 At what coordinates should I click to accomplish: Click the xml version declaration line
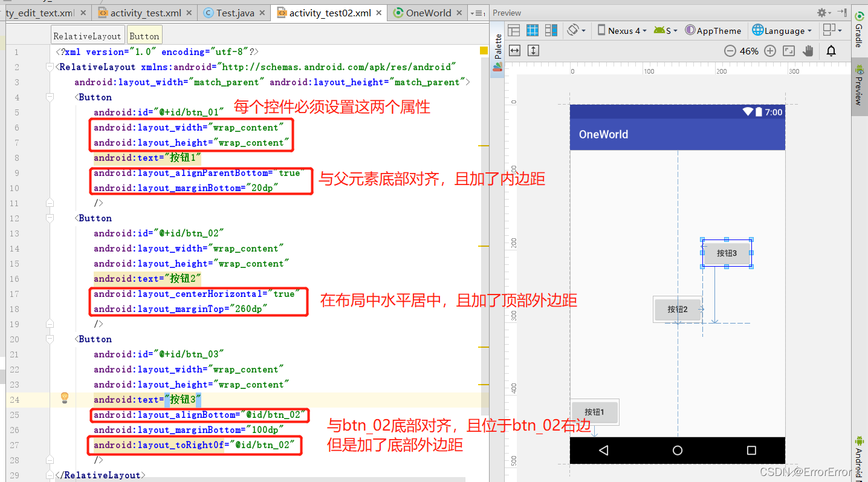(157, 52)
